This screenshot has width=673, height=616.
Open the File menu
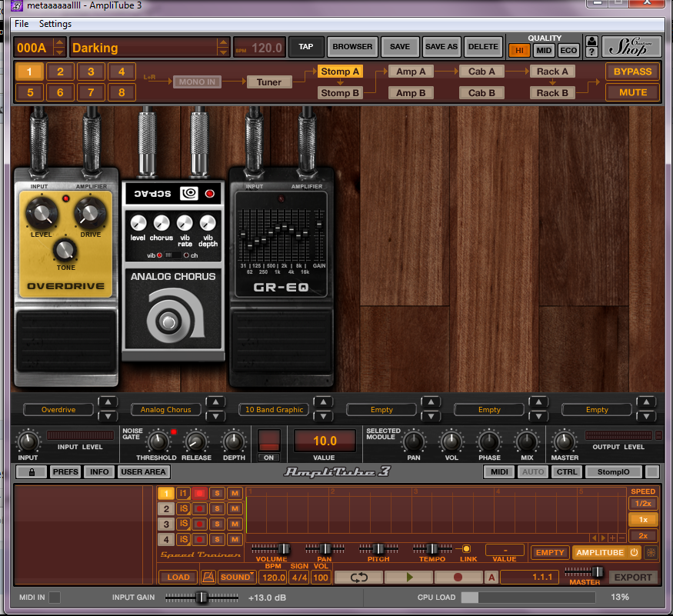[22, 24]
